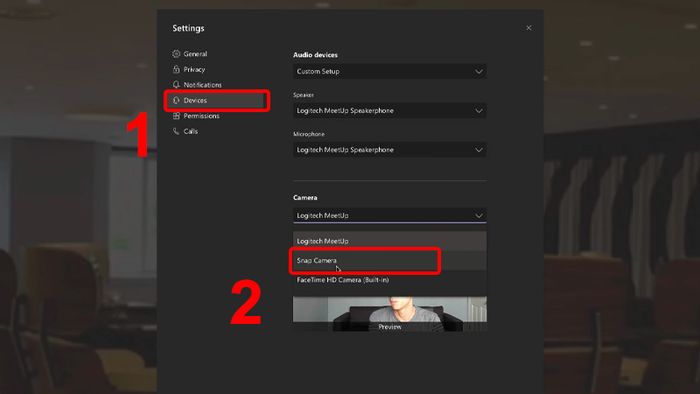This screenshot has height=394, width=700.
Task: Click the chevron of the Microphone dropdown
Action: point(479,150)
